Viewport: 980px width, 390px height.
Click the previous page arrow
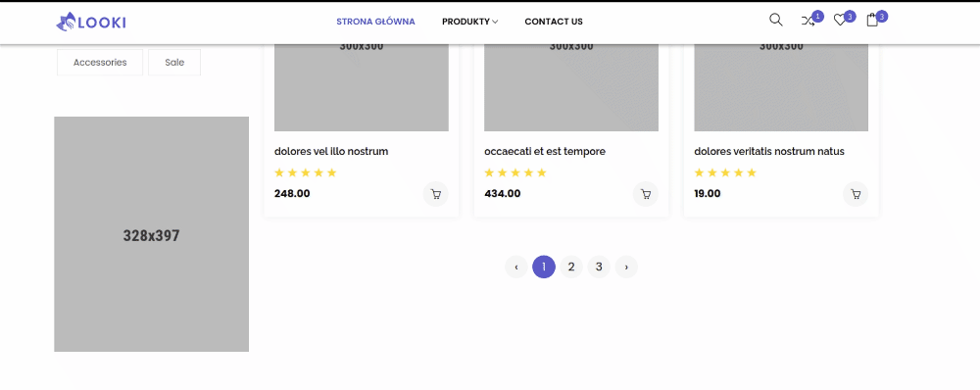click(x=516, y=267)
